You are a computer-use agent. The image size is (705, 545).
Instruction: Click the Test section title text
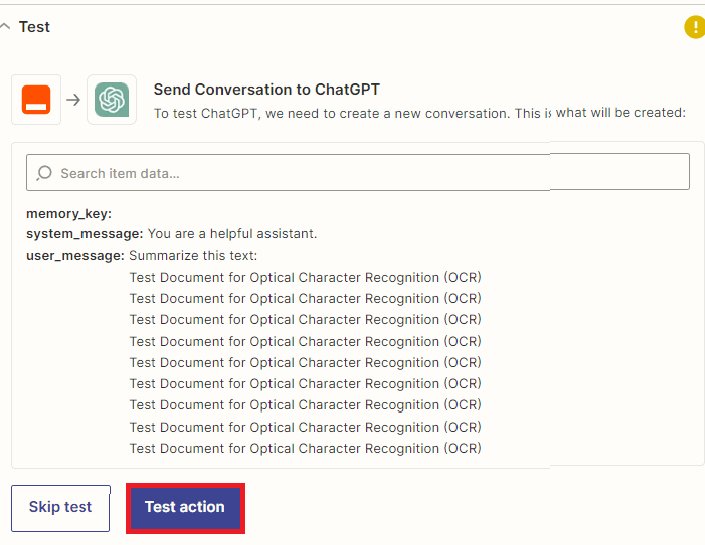[x=34, y=27]
